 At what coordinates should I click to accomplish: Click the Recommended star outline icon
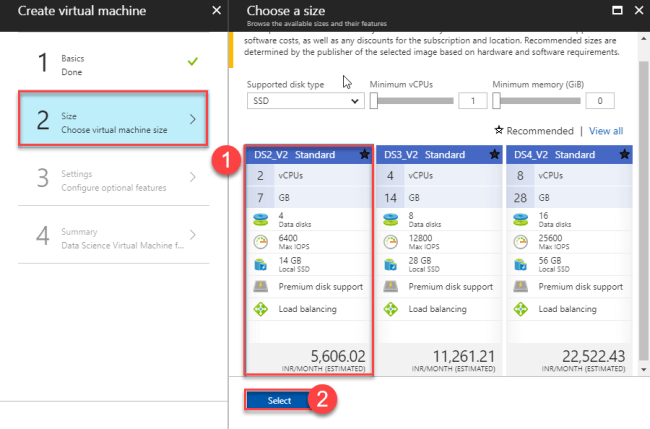[499, 130]
